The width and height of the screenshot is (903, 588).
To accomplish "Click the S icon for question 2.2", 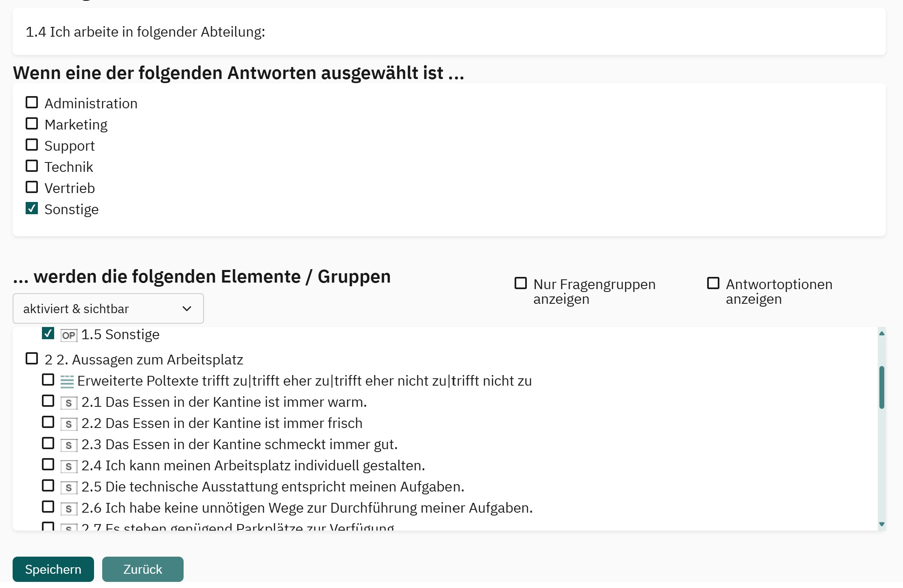I will click(69, 424).
